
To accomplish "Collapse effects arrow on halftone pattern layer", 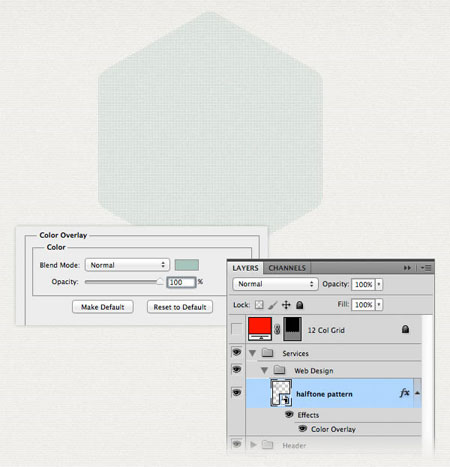I will [x=417, y=393].
